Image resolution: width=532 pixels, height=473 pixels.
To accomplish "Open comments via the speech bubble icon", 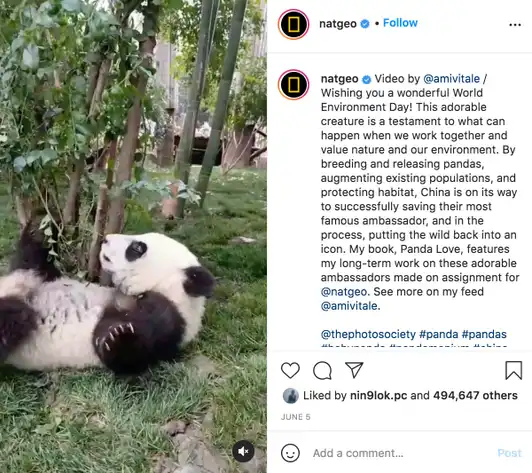I will click(x=322, y=370).
